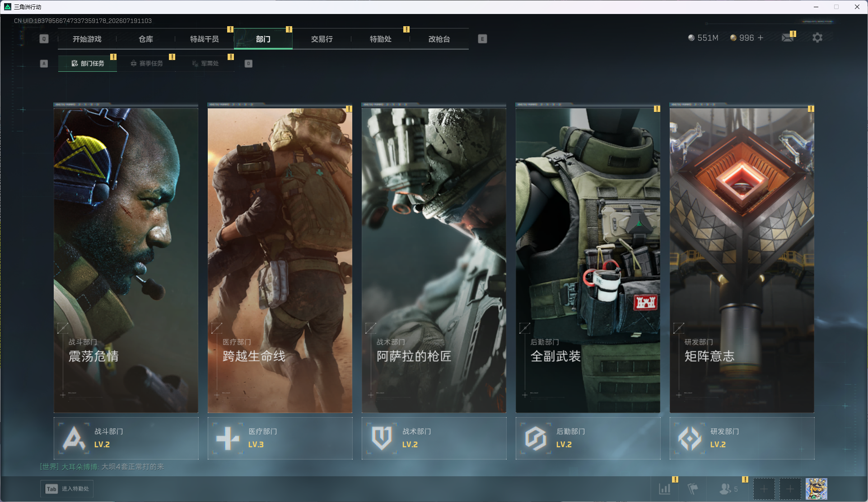Image resolution: width=868 pixels, height=502 pixels.
Task: Open the 震荡危情 combat department card
Action: point(126,260)
